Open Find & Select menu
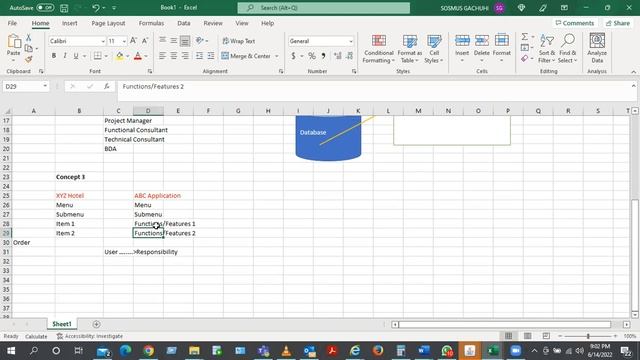 point(568,49)
